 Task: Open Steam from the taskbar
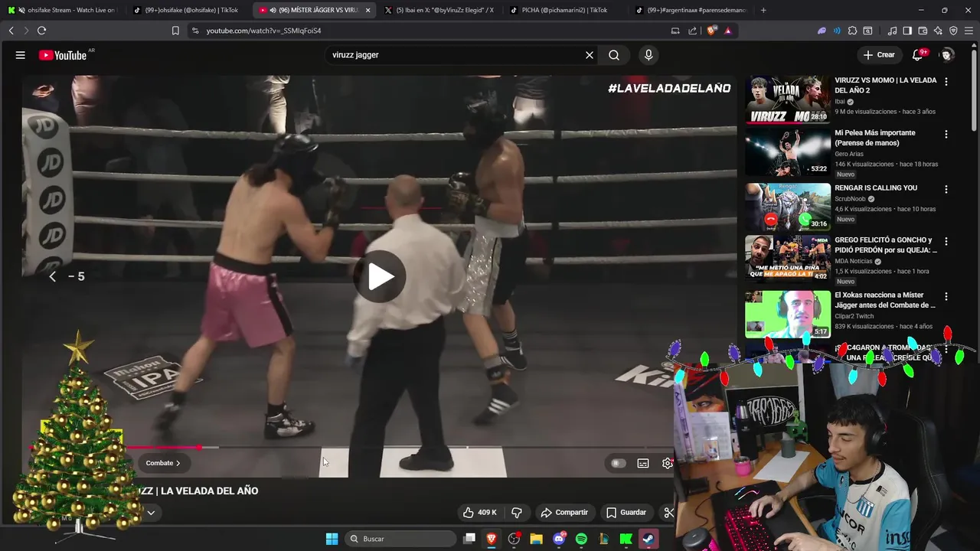(648, 539)
